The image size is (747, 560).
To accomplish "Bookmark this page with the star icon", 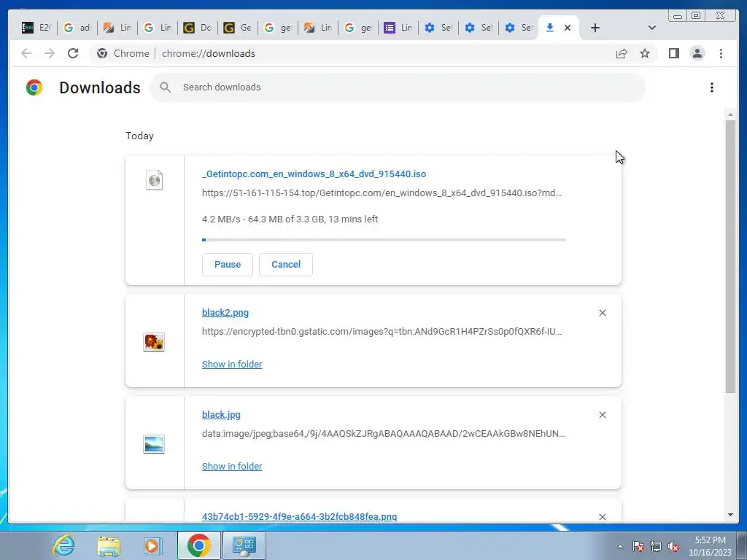I will point(645,53).
